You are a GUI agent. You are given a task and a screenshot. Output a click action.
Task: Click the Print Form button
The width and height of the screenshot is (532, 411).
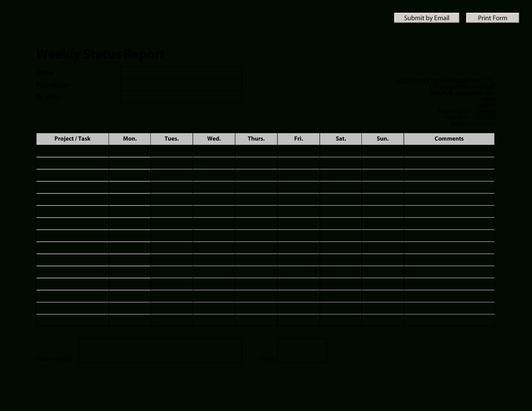(x=493, y=18)
